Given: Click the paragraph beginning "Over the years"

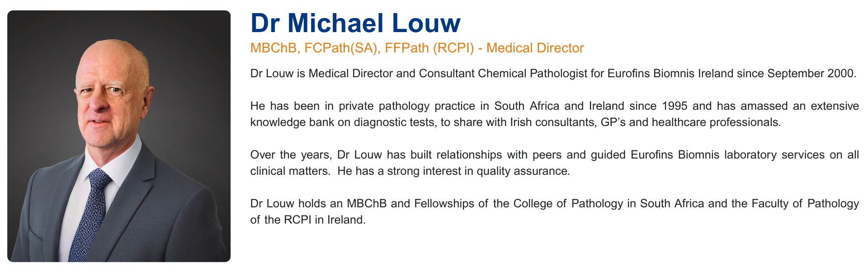Looking at the screenshot, I should coord(555,163).
